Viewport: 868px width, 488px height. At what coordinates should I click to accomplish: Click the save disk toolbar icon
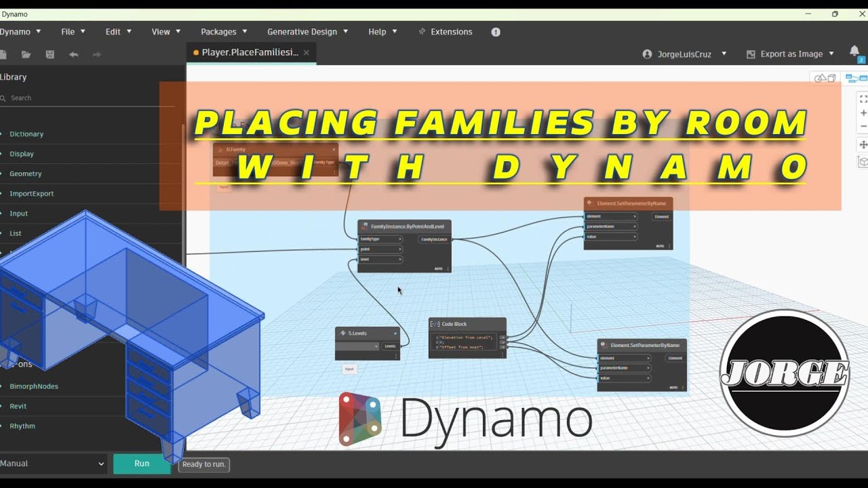click(50, 54)
